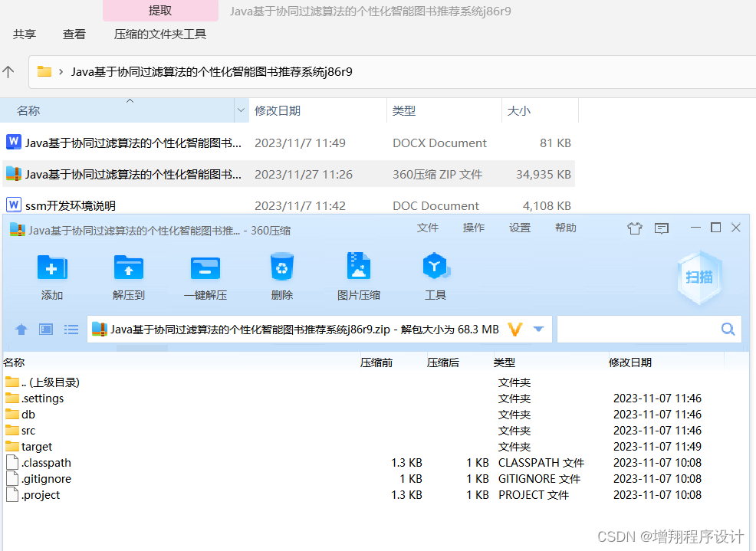Open the 工具 (Tools) icon
Image resolution: width=756 pixels, height=551 pixels.
click(x=436, y=266)
